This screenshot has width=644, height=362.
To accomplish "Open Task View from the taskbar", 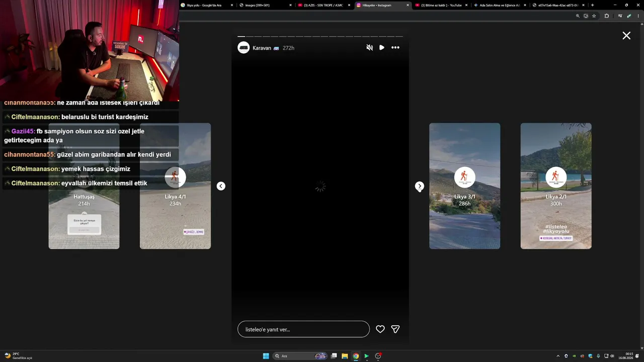I will [x=334, y=356].
